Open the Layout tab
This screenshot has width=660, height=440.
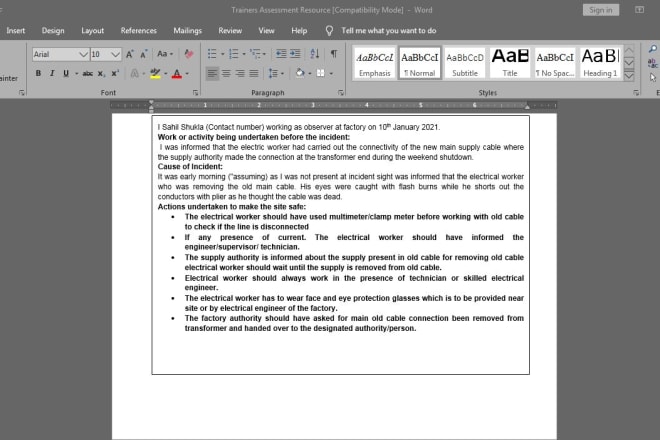pyautogui.click(x=93, y=31)
